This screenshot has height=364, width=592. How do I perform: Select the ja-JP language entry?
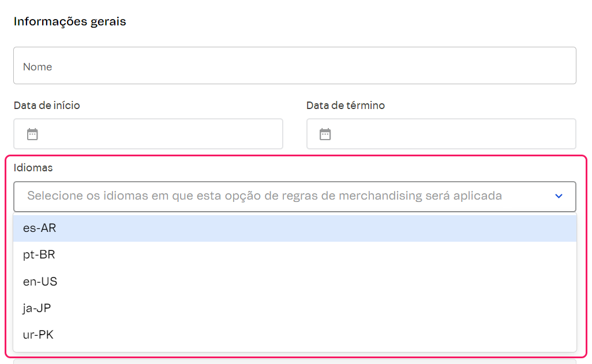point(37,309)
